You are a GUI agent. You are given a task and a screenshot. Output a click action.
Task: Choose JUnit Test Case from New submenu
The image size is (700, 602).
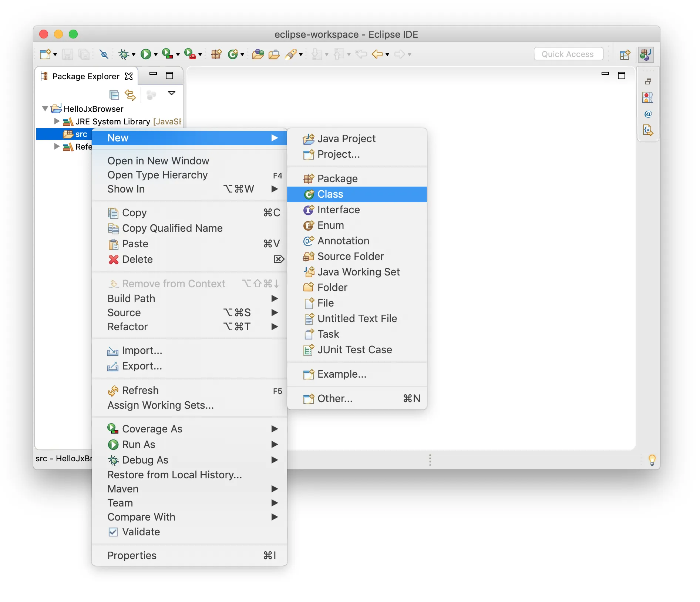357,350
